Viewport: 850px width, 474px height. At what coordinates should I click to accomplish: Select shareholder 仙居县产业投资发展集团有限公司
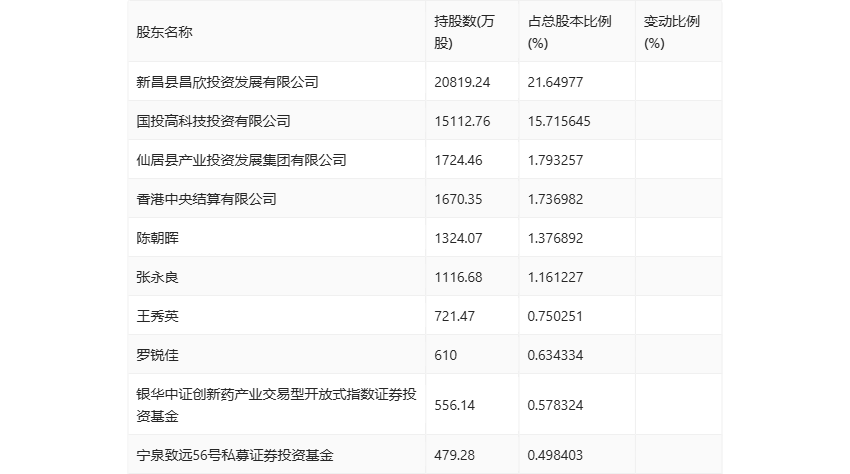(241, 160)
